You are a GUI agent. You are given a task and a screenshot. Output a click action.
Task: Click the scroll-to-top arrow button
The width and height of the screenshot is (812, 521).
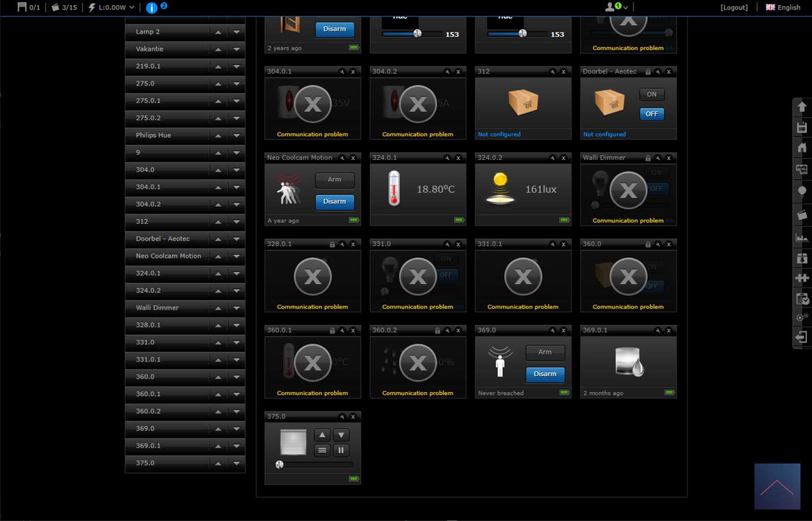click(x=777, y=487)
